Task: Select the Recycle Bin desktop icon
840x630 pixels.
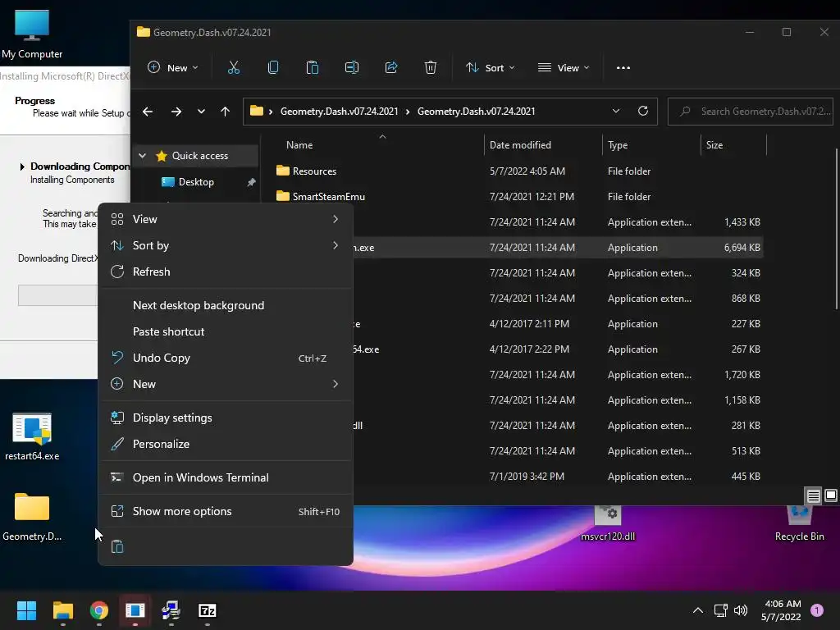Action: pos(799,524)
